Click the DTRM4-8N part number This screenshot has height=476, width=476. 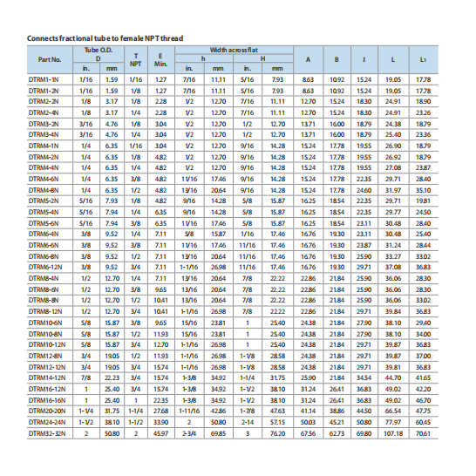(44, 190)
